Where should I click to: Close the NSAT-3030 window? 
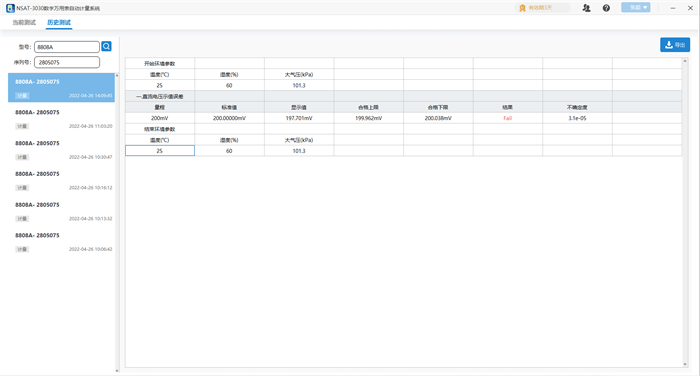690,8
